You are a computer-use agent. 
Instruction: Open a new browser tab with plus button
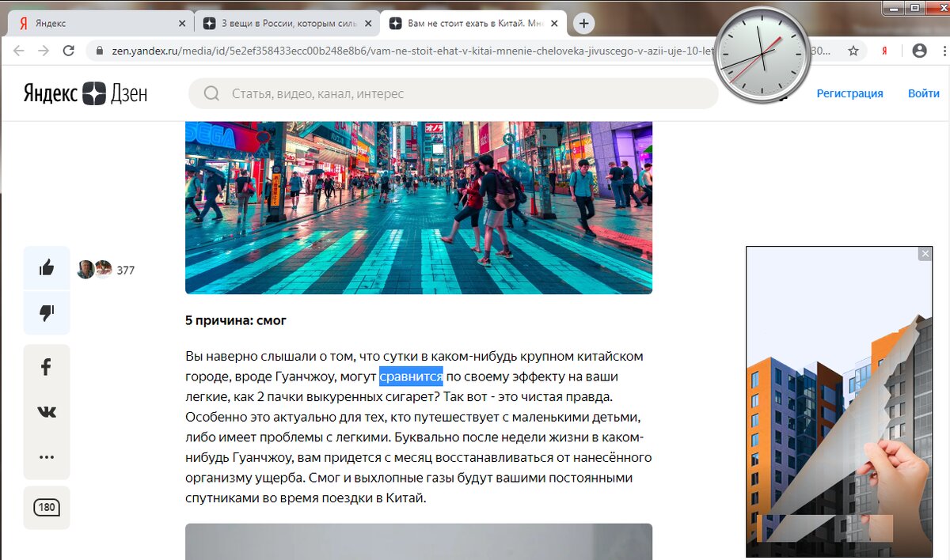pos(583,23)
